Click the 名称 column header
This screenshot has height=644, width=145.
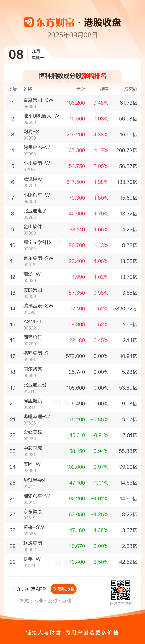tap(27, 89)
